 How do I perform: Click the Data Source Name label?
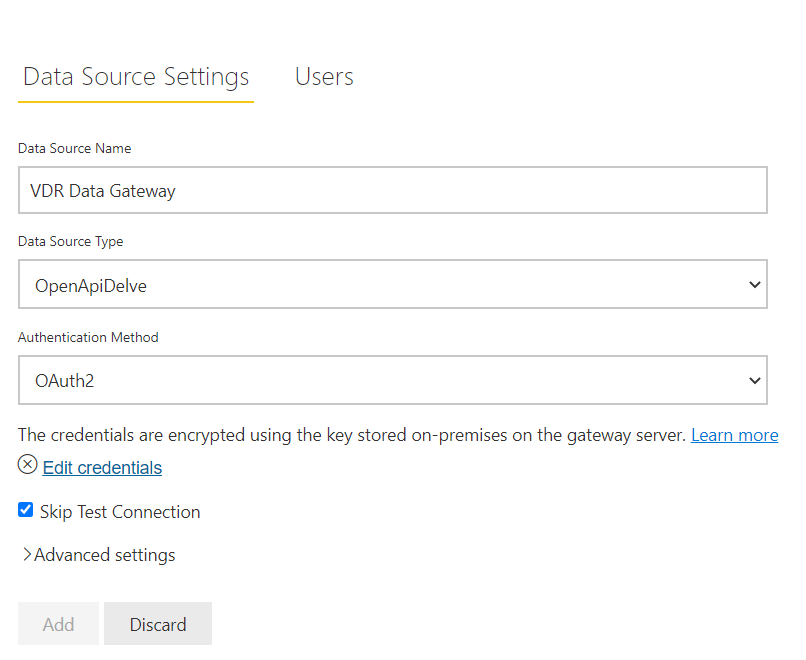pyautogui.click(x=75, y=149)
